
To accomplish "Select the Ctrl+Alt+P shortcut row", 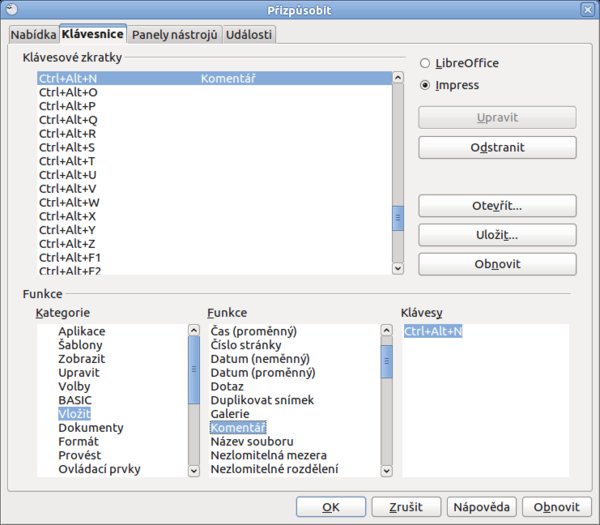I will tap(214, 106).
